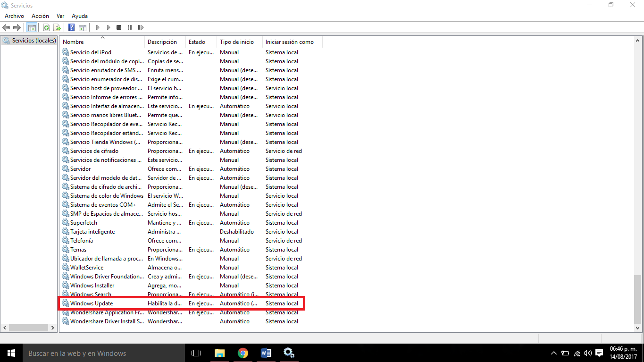Toggle the show/hide console tree icon
The width and height of the screenshot is (644, 362).
[x=32, y=28]
